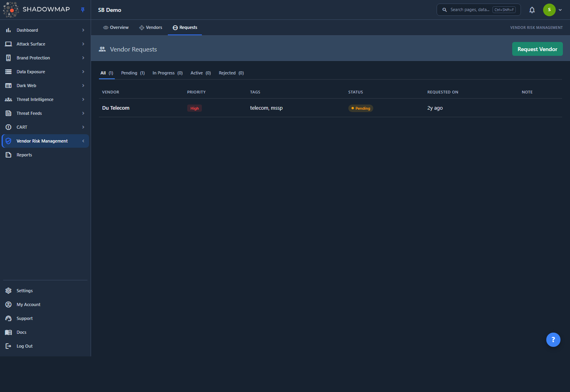
Task: Filter by Pending (1) requests
Action: [133, 73]
